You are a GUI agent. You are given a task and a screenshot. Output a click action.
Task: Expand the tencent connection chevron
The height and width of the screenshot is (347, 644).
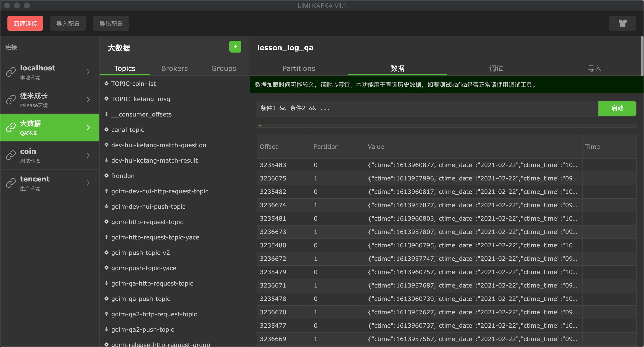tap(88, 183)
